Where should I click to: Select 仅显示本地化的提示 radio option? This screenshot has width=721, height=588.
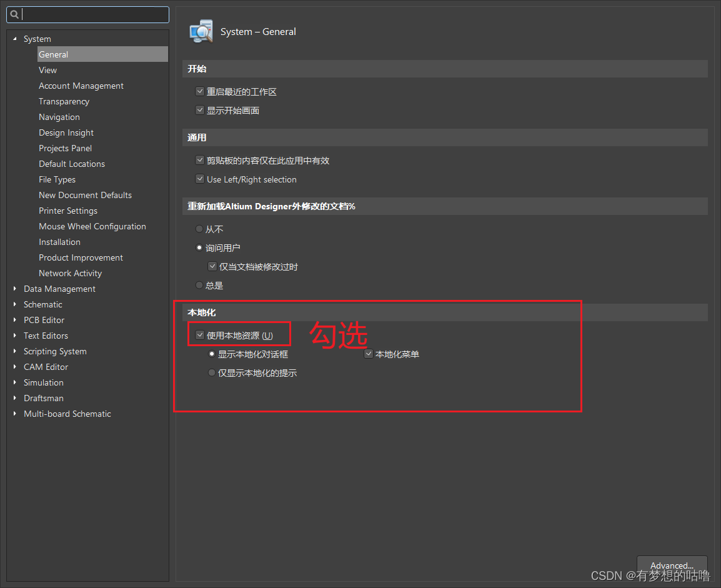pos(212,373)
